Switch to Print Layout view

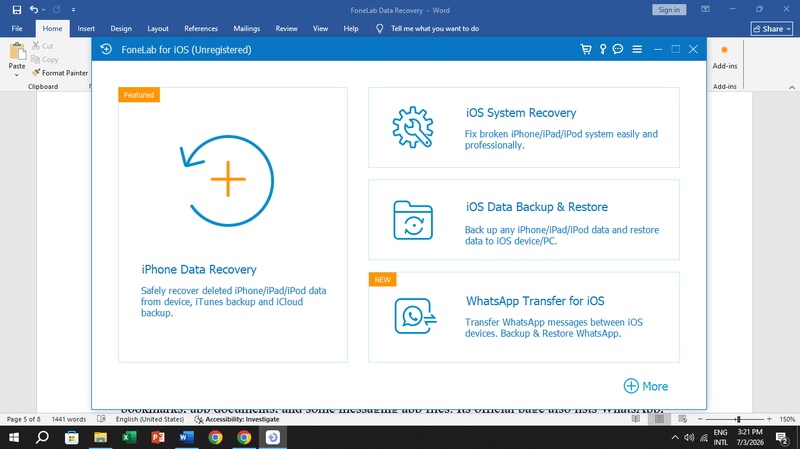click(659, 419)
